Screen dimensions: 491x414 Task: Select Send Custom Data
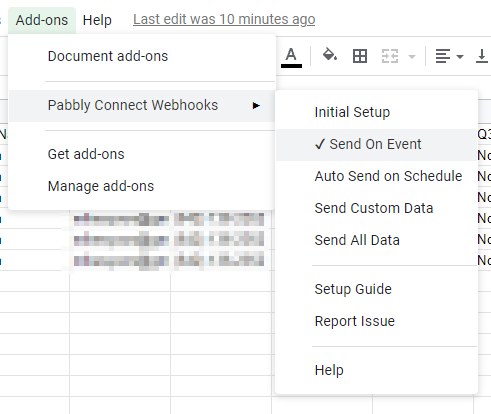tap(377, 208)
